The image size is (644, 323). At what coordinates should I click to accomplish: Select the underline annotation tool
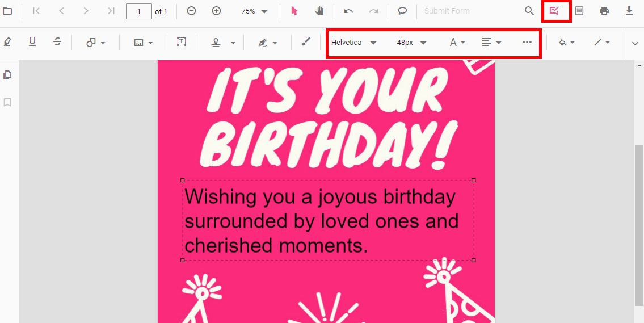32,42
